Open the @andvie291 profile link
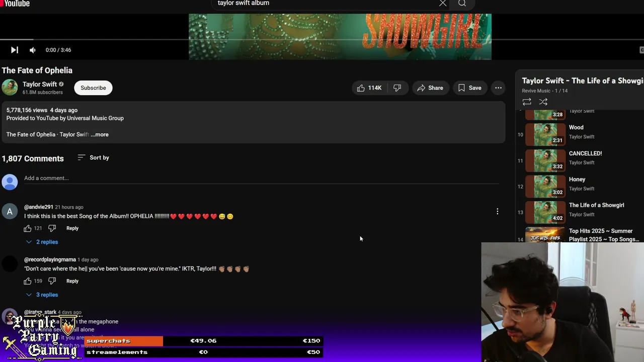 (x=39, y=207)
